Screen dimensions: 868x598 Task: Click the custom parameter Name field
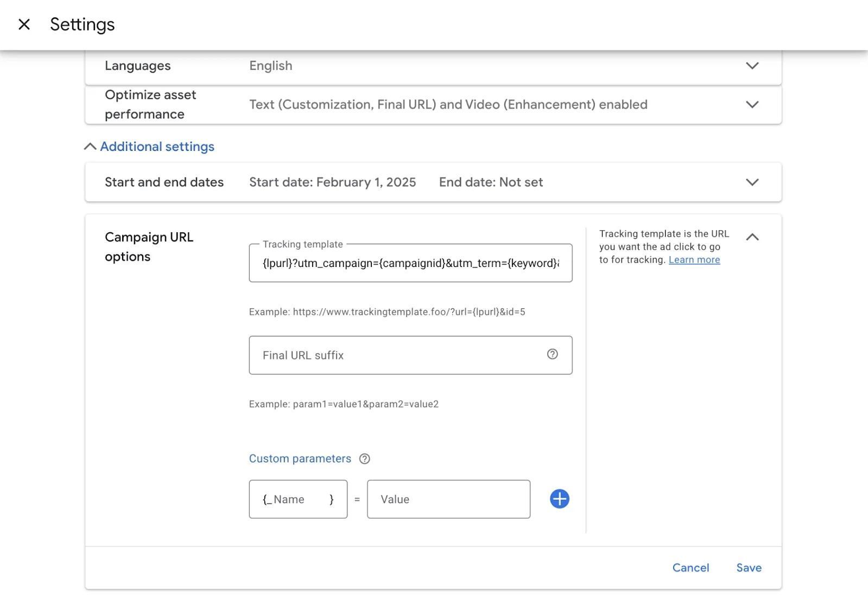(298, 499)
